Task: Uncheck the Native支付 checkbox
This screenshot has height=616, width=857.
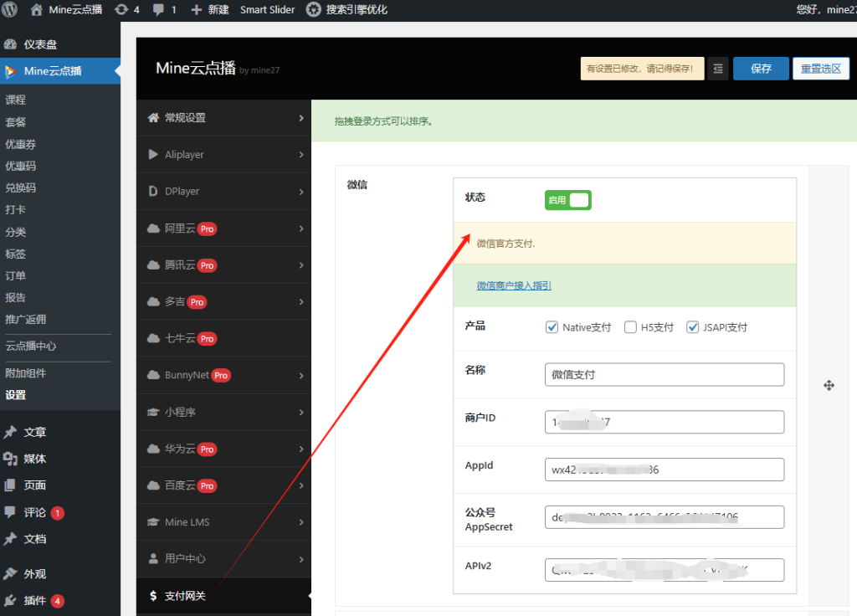Action: [x=552, y=327]
